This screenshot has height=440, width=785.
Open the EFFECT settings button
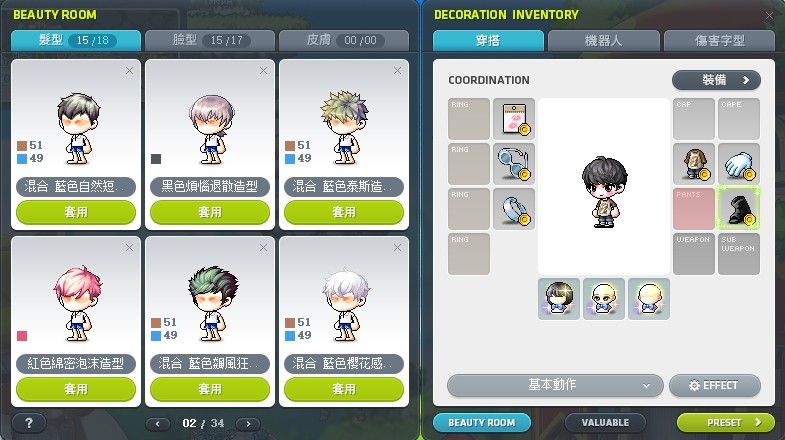tap(714, 385)
